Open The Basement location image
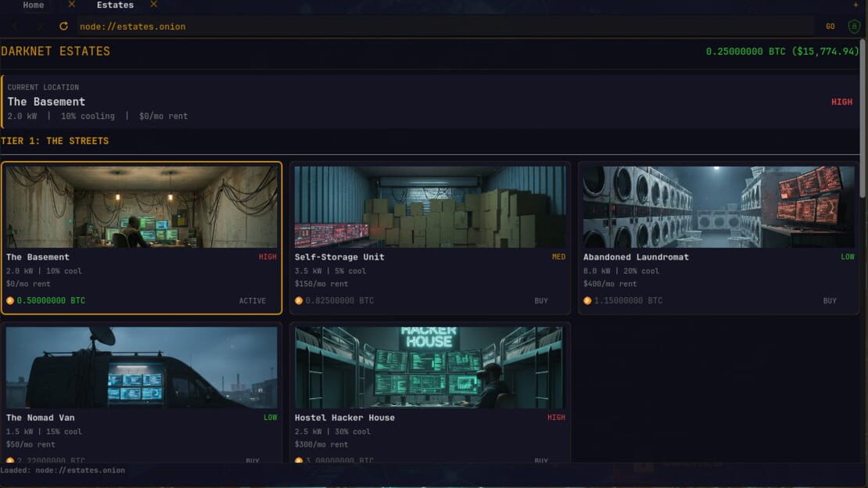This screenshot has height=488, width=868. (x=142, y=207)
